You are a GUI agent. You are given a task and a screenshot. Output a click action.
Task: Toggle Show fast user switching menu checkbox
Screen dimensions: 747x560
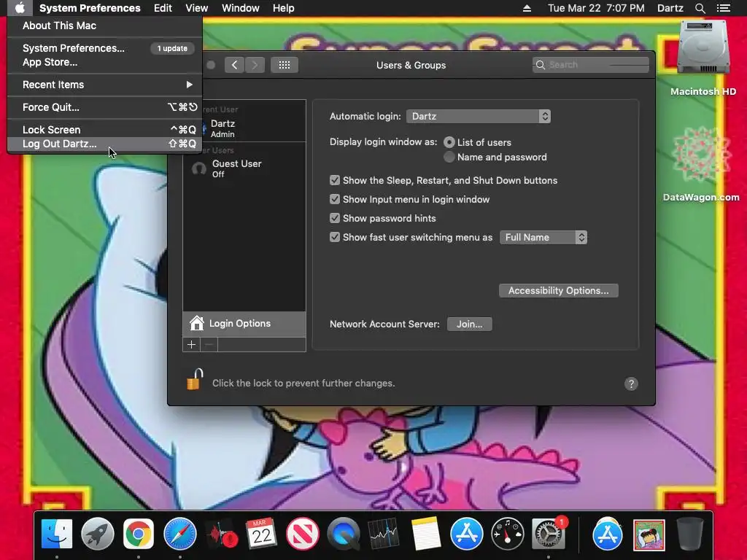point(335,237)
